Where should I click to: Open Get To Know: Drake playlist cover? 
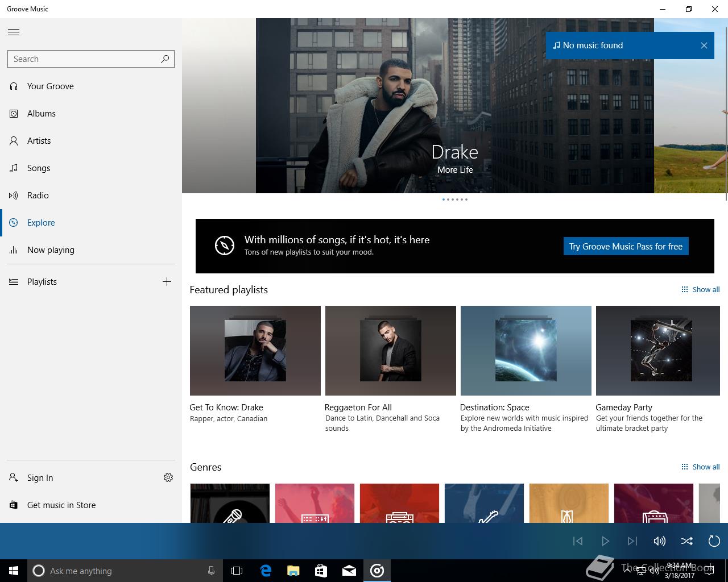(x=255, y=351)
